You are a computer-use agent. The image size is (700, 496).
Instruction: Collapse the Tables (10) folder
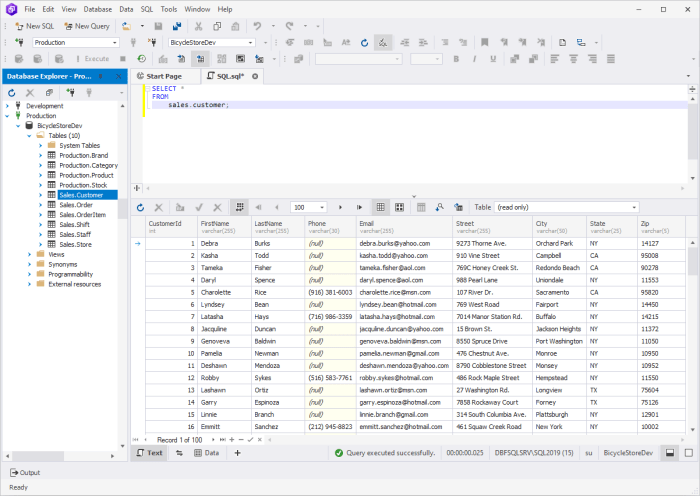click(29, 136)
